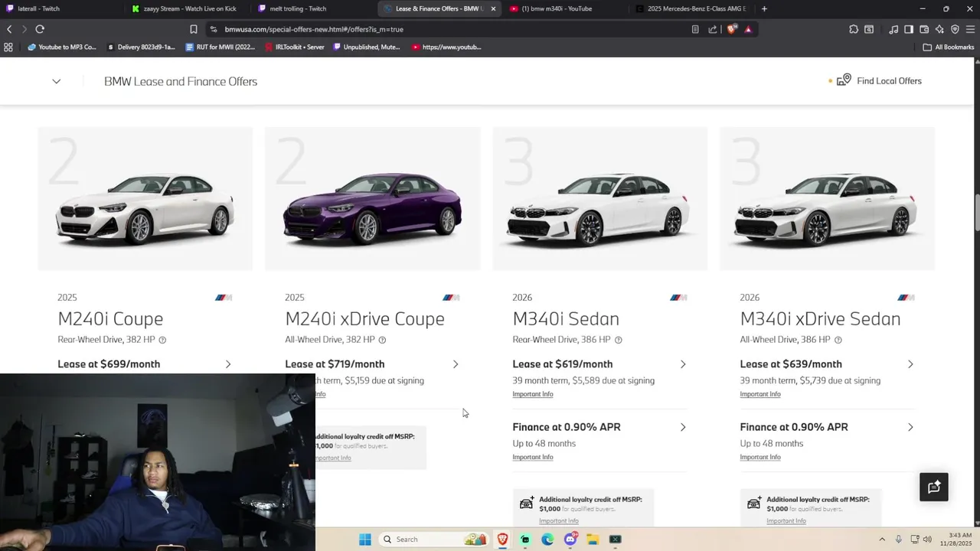Image resolution: width=980 pixels, height=551 pixels.
Task: Show hidden system tray icons
Action: (881, 540)
